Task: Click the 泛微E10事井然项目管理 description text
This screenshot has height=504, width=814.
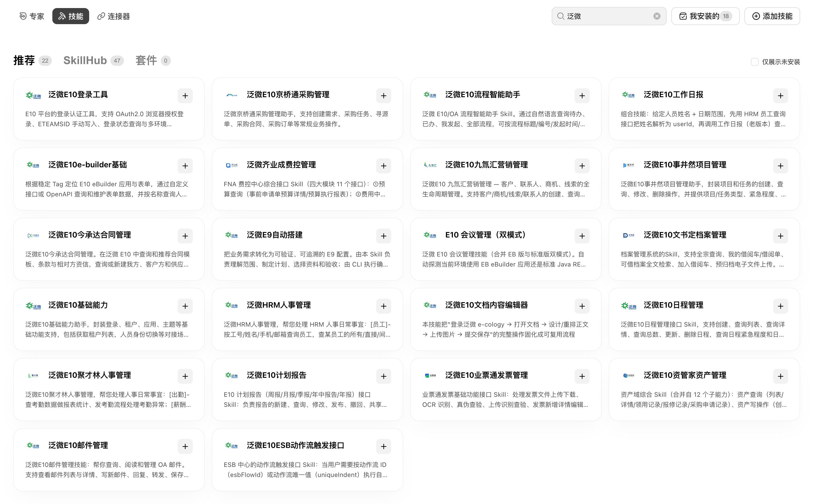Action: (x=703, y=189)
